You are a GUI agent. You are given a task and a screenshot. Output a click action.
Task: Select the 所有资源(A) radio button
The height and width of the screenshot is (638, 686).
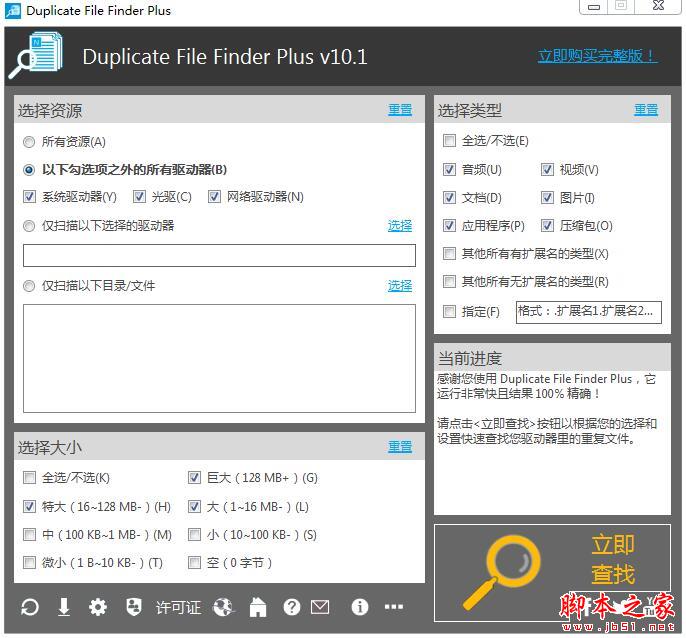pos(29,142)
